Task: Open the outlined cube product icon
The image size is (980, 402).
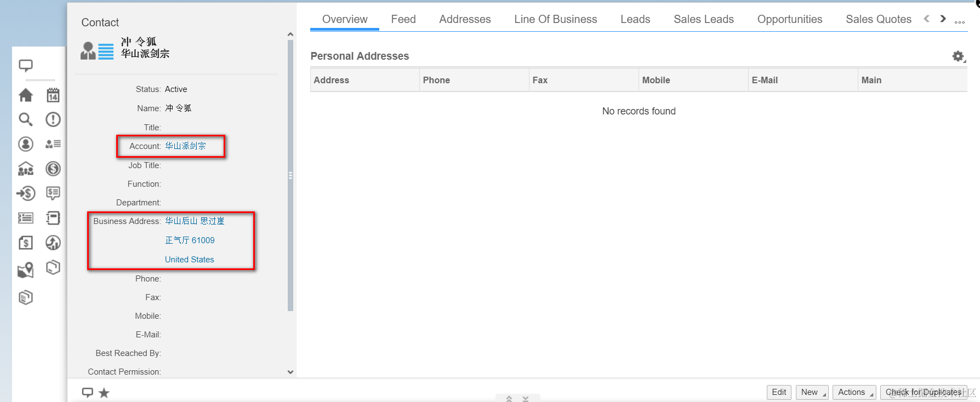Action: click(x=53, y=267)
